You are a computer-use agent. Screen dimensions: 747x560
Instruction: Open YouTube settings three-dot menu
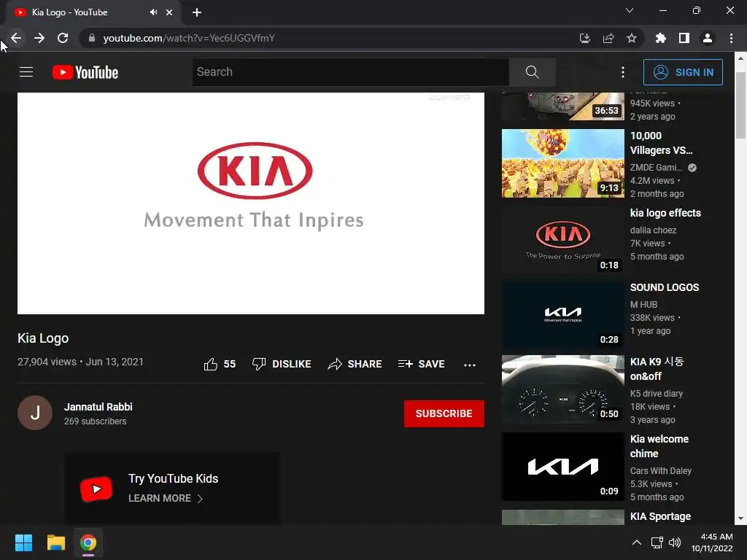pyautogui.click(x=623, y=72)
